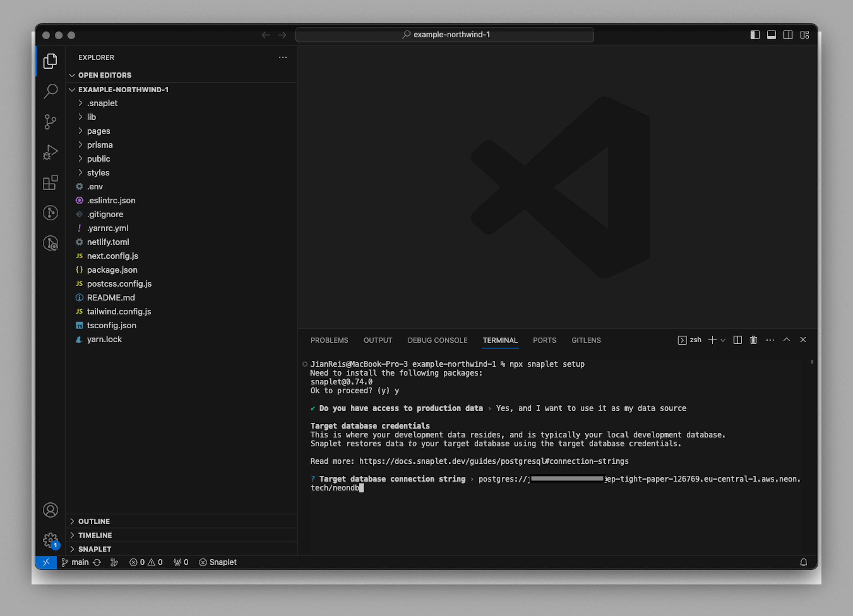Go back with the left arrow

pos(265,35)
